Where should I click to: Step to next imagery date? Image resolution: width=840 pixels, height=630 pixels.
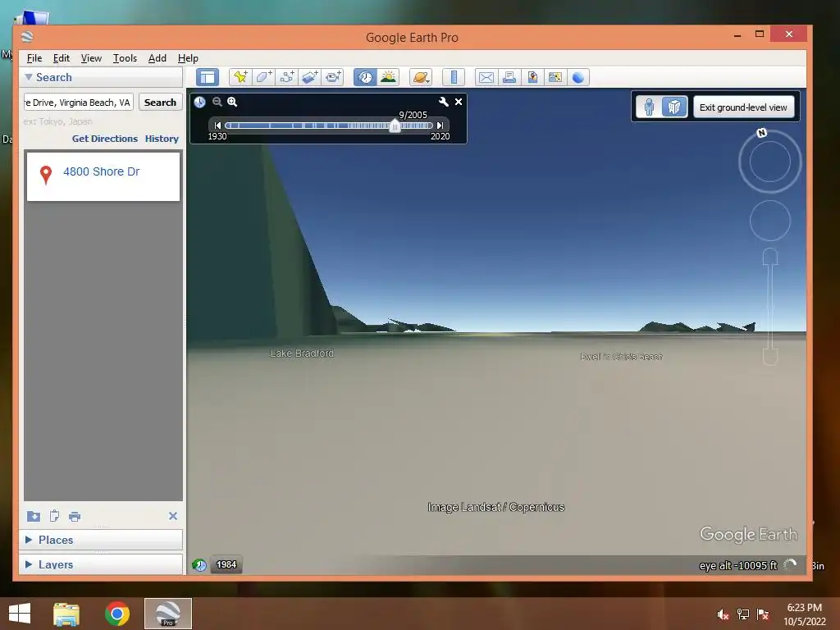(440, 126)
